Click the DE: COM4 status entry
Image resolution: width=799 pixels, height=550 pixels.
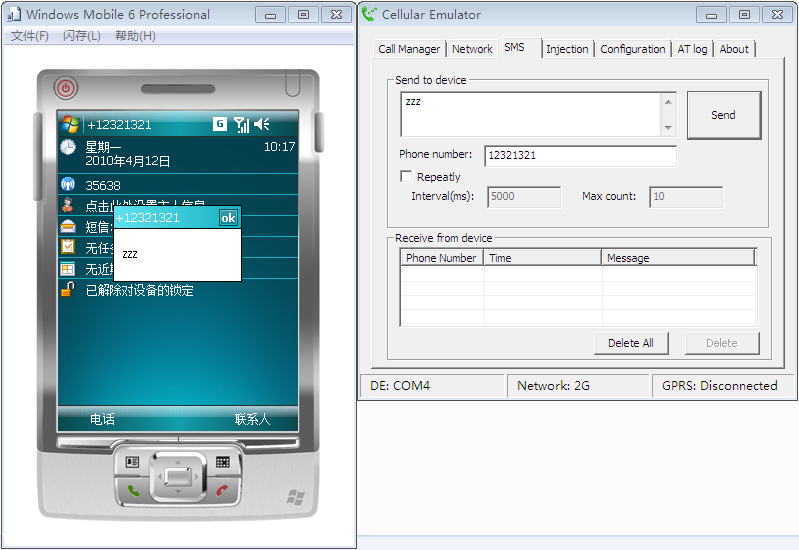click(432, 386)
